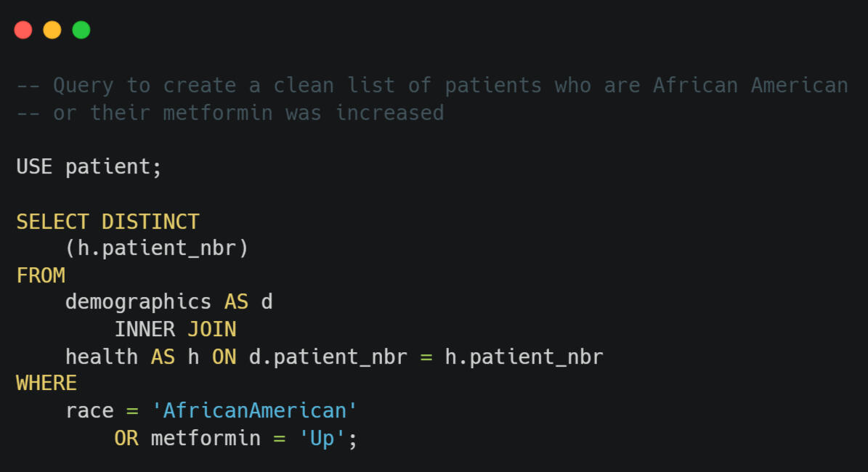Click d.patient_nbr in the join condition
The width and height of the screenshot is (868, 472).
point(328,357)
